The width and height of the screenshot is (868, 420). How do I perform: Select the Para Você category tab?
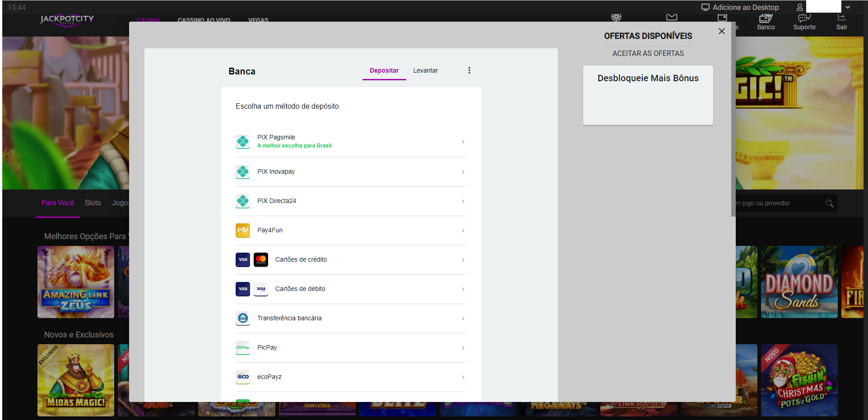pos(58,203)
